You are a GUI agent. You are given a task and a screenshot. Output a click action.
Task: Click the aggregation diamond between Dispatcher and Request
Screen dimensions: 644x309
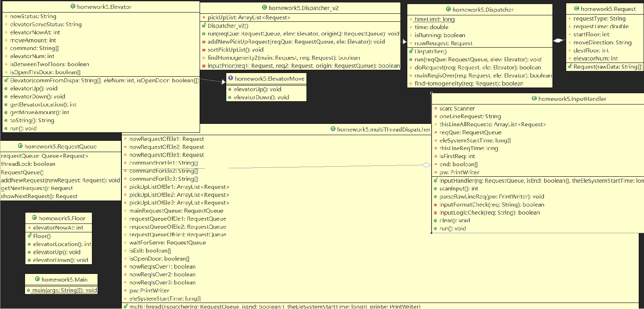[559, 40]
